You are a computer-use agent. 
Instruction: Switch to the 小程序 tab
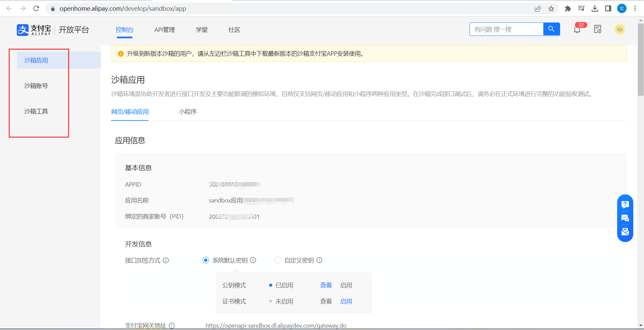(x=188, y=111)
